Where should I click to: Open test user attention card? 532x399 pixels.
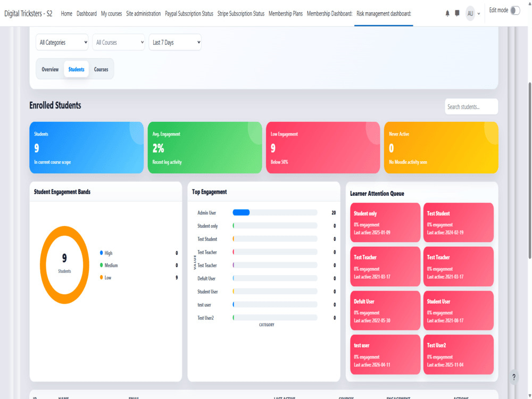[x=385, y=354]
